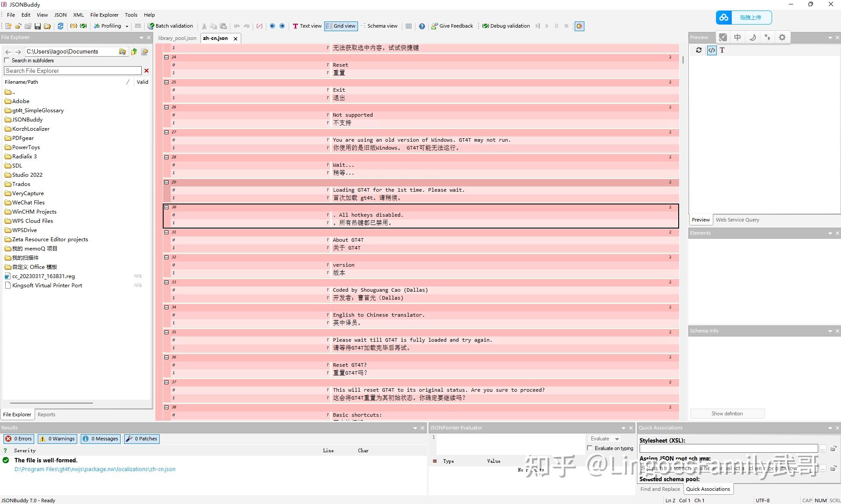Open Preview panel settings gear
The image size is (841, 504).
click(782, 37)
